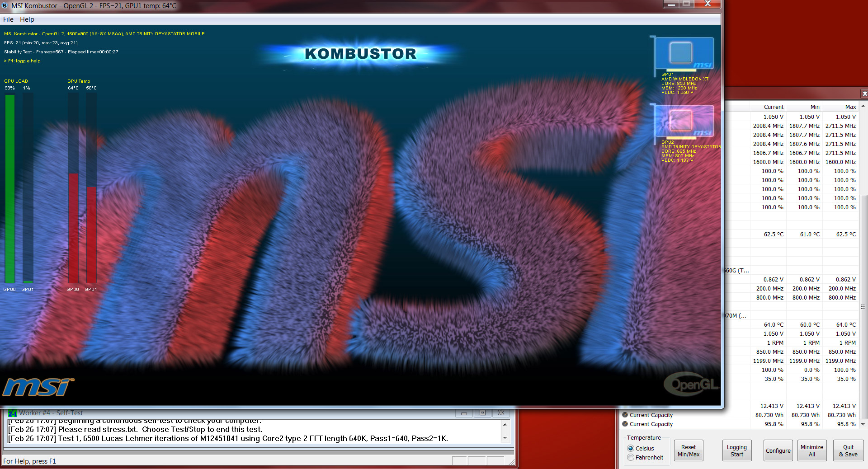Close the MSI Kombustor window
868x469 pixels.
pyautogui.click(x=708, y=4)
